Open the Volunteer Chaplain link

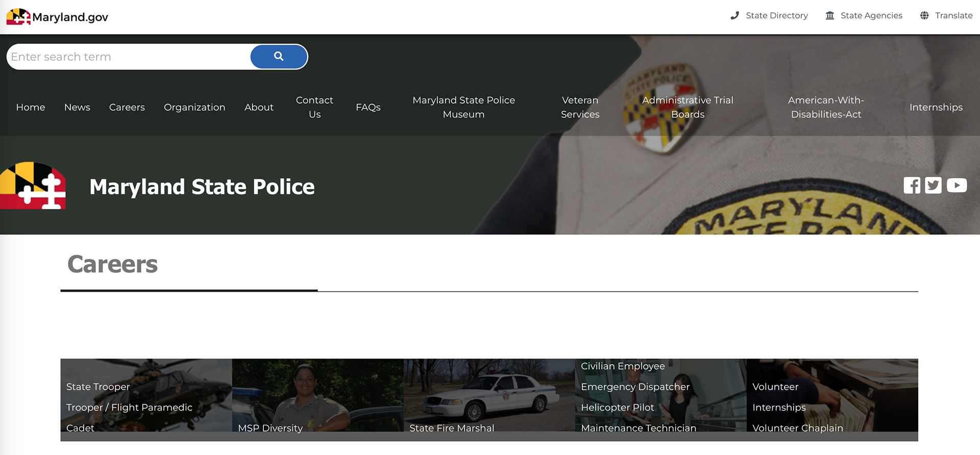[797, 427]
